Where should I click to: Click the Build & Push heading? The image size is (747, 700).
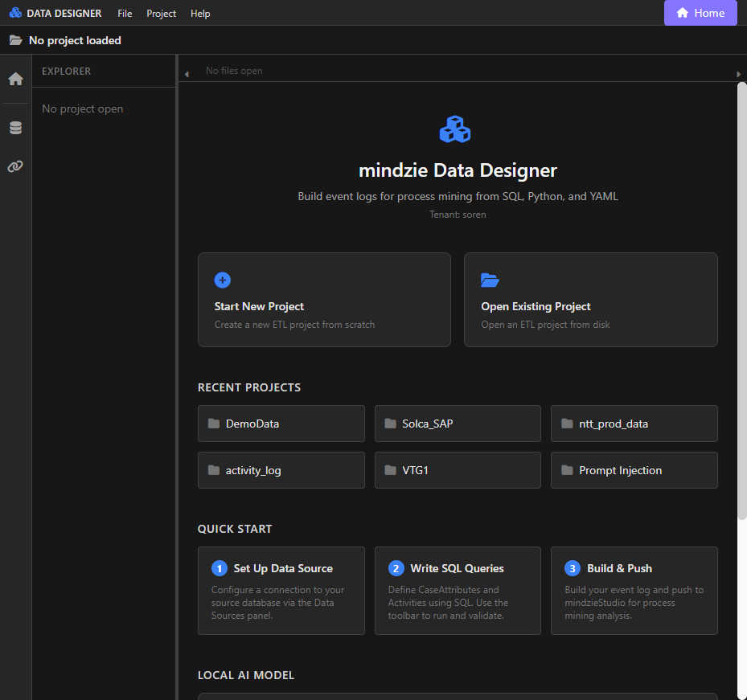tap(619, 568)
